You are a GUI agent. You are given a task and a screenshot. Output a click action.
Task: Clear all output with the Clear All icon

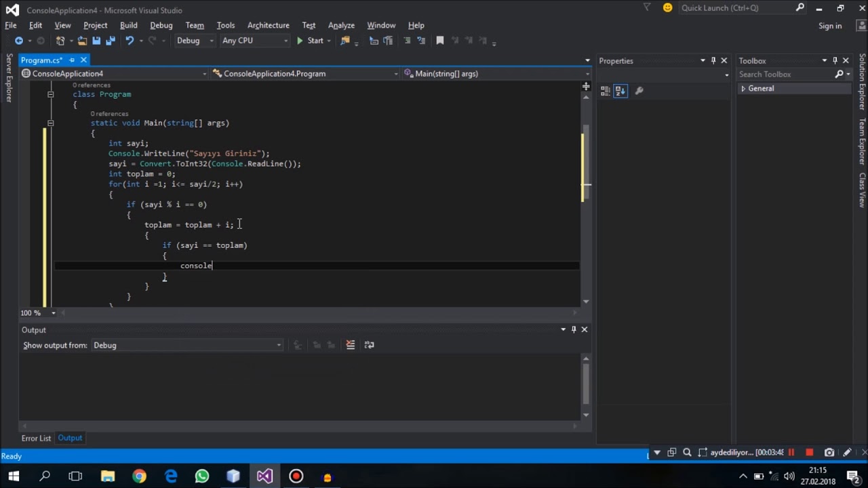[x=351, y=345]
